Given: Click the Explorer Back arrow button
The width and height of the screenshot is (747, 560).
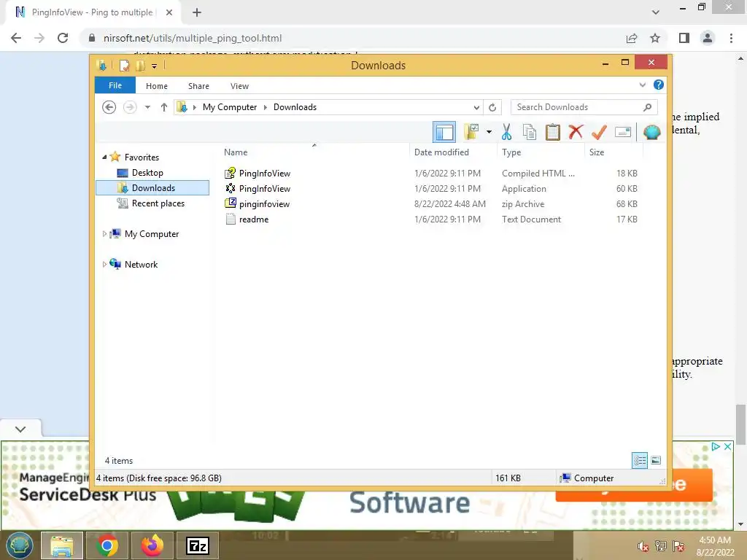Looking at the screenshot, I should [x=109, y=107].
